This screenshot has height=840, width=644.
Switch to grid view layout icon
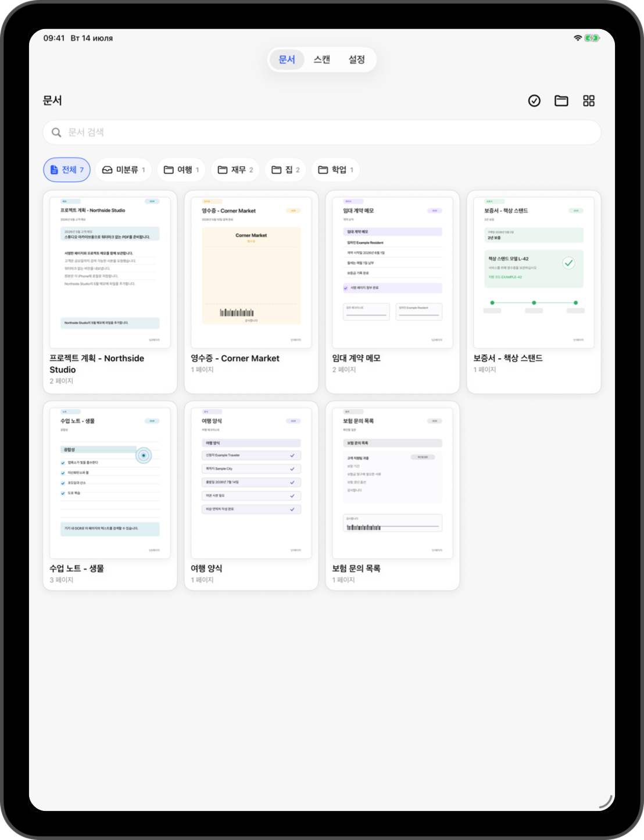(589, 101)
